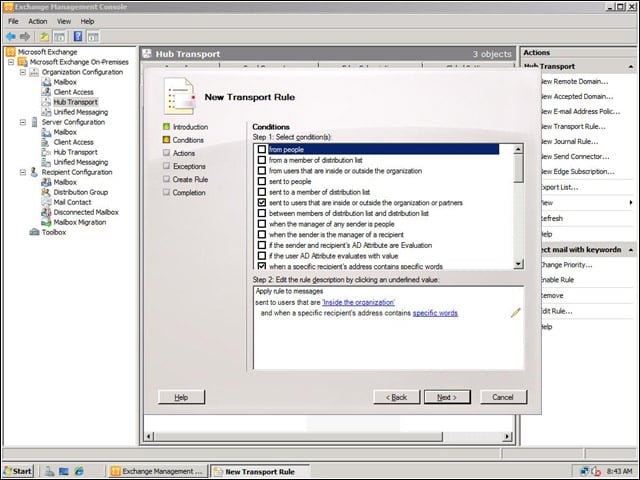Click the Up one level toolbar icon

point(44,37)
